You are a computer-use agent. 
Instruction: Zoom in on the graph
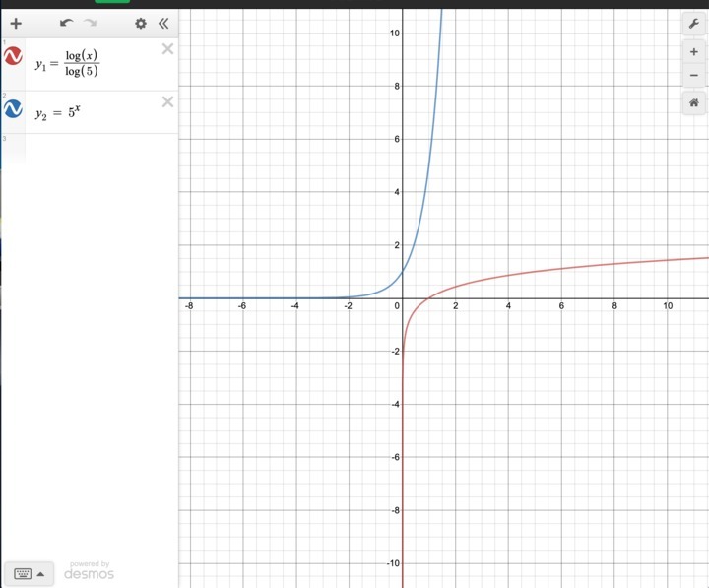click(x=693, y=51)
